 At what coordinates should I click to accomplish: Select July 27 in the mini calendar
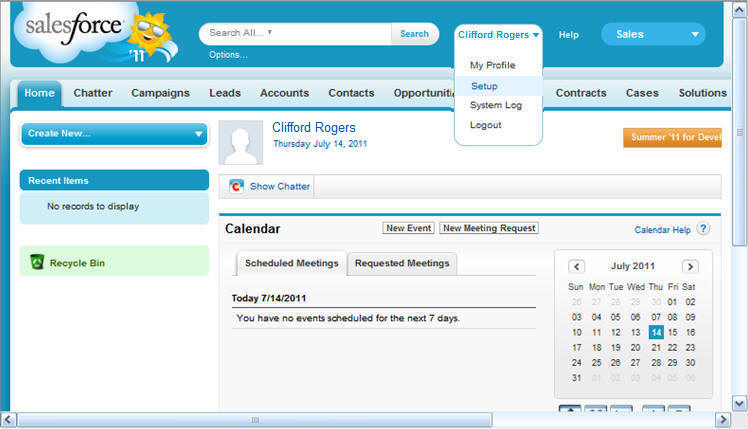point(635,363)
